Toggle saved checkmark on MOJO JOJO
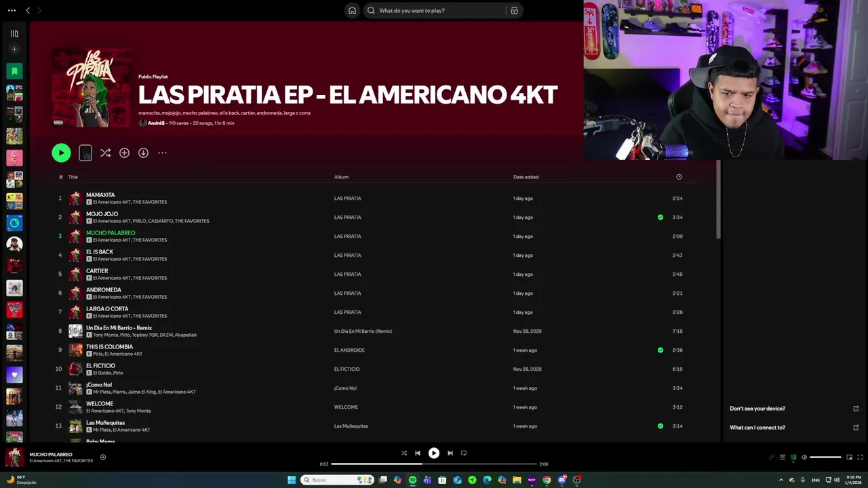 click(660, 218)
